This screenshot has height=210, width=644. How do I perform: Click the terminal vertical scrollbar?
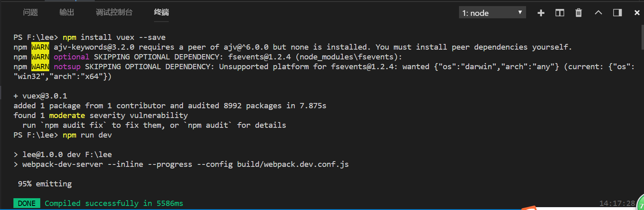click(x=642, y=37)
